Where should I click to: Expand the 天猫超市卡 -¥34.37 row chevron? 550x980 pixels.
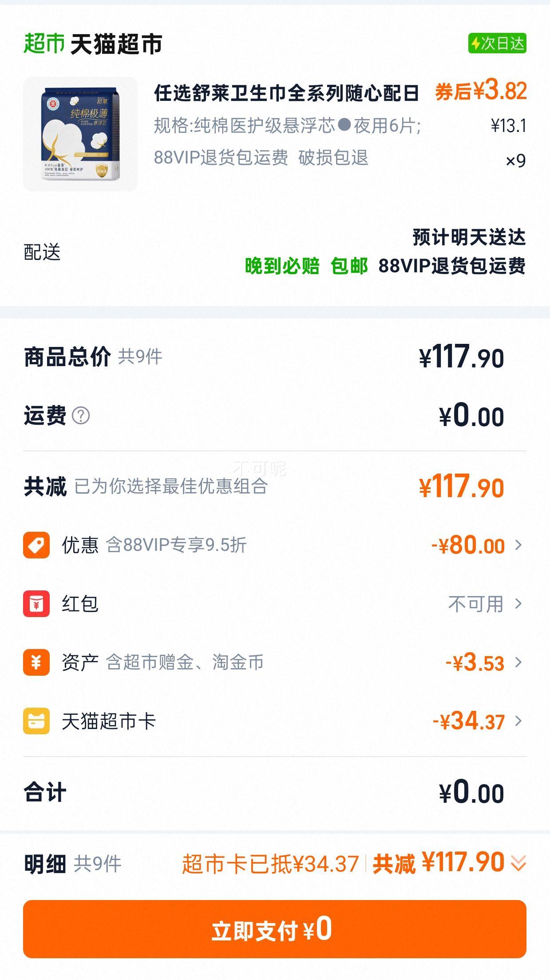click(518, 721)
